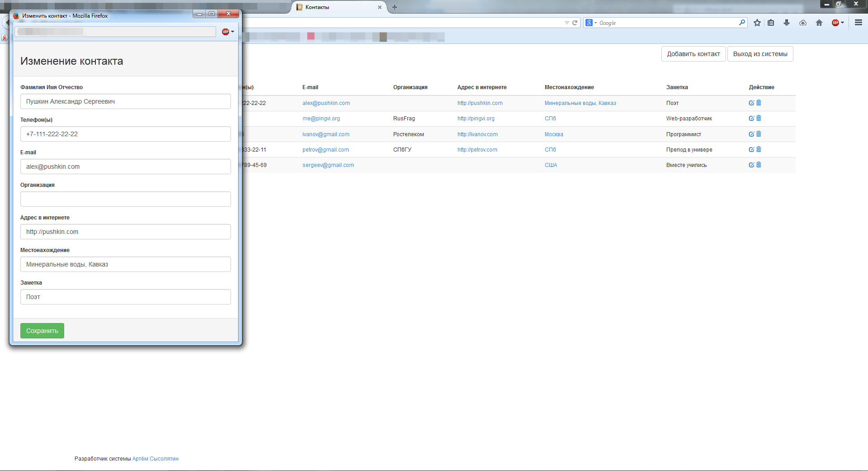The width and height of the screenshot is (868, 471).
Task: Edit the sergeev@gmail.com contact row
Action: tap(751, 165)
